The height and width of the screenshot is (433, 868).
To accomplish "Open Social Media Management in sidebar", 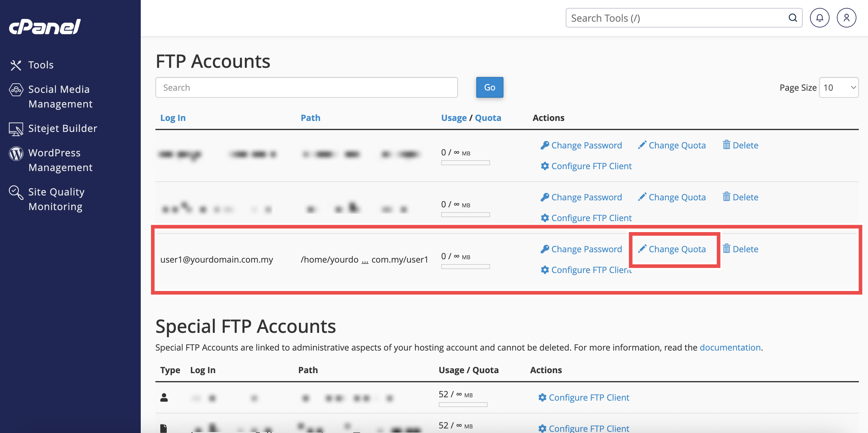I will click(59, 96).
